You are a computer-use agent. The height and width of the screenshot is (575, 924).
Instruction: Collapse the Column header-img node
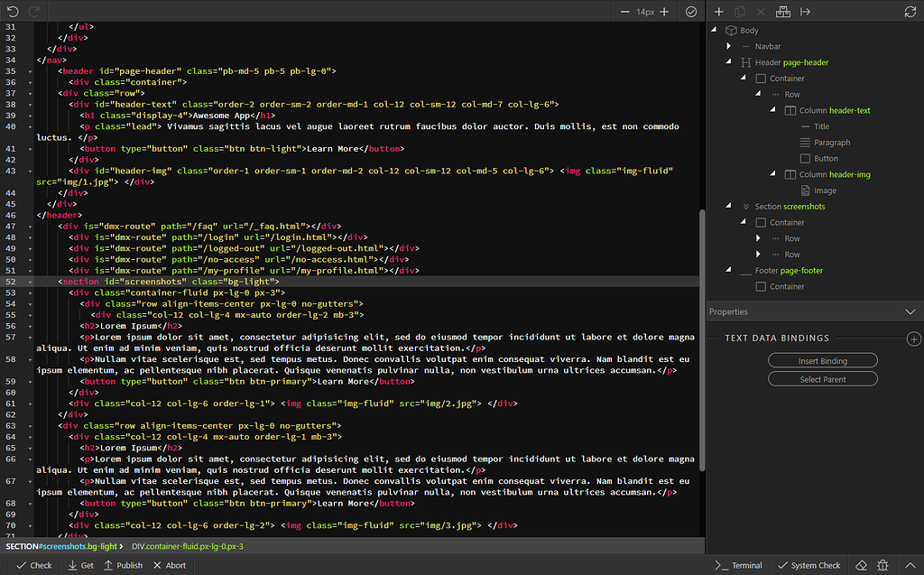point(773,173)
